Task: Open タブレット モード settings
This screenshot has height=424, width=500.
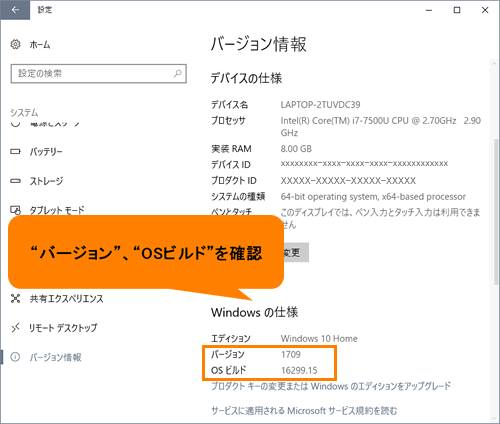Action: click(57, 210)
